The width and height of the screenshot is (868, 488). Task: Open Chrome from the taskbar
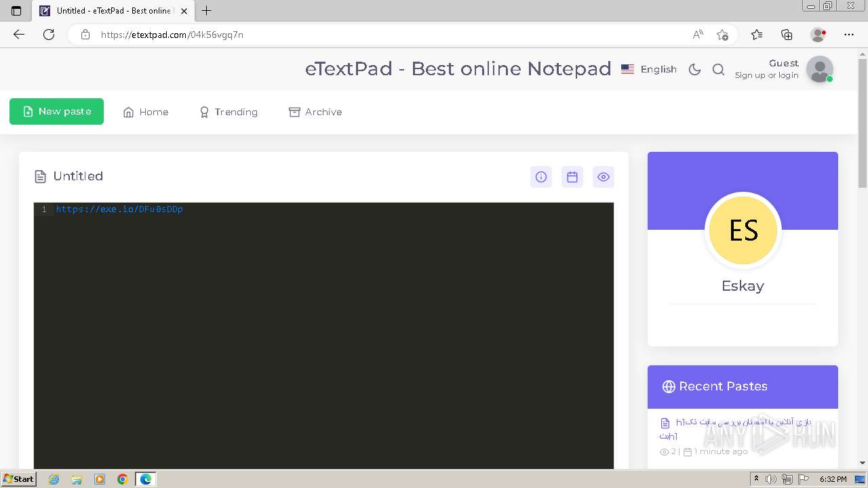point(122,479)
